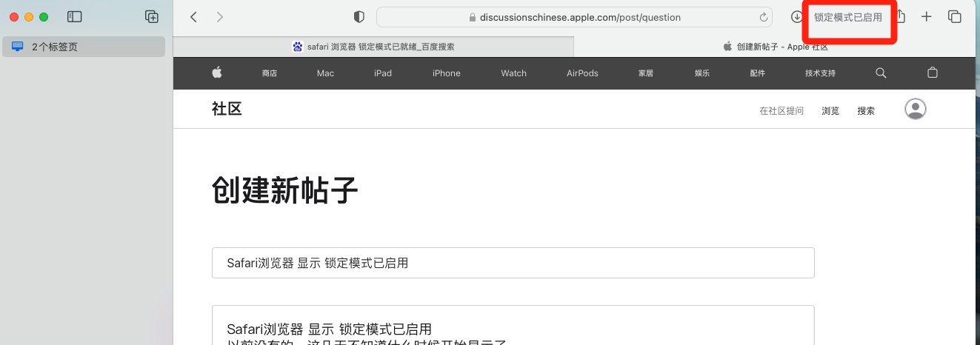Show the downloads list
The image size is (980, 345).
(x=797, y=16)
